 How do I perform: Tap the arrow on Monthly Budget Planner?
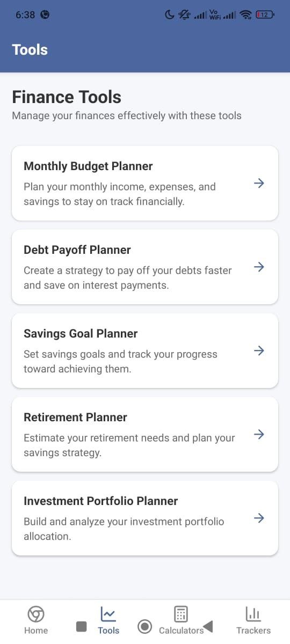click(259, 183)
